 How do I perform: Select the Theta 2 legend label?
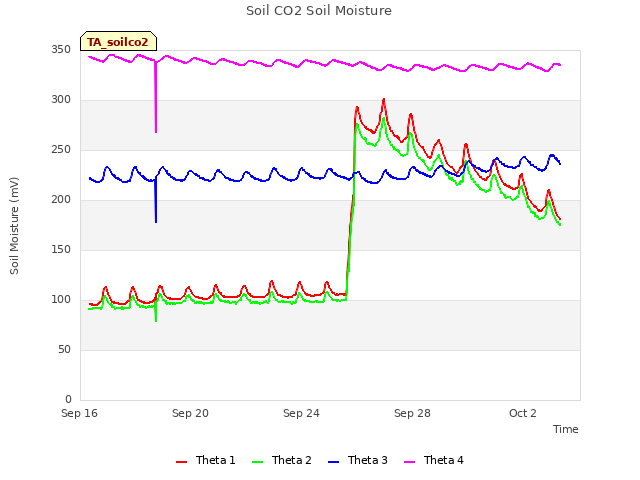(x=291, y=460)
